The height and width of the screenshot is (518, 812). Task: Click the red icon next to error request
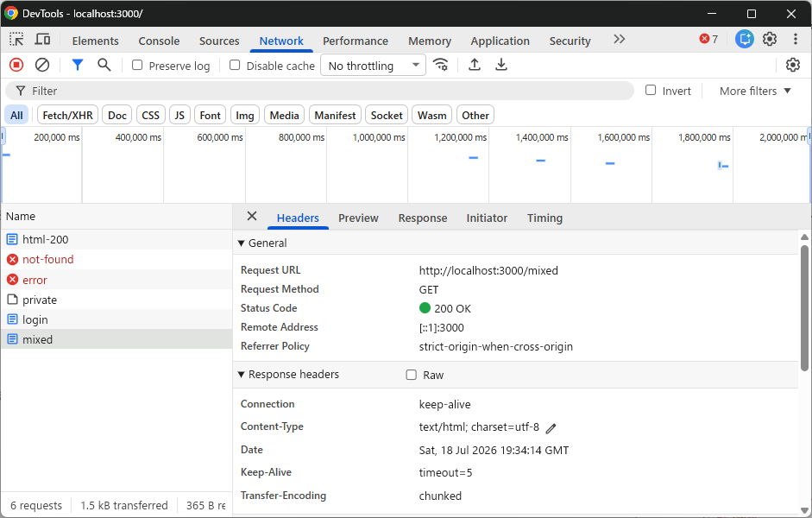click(x=12, y=280)
